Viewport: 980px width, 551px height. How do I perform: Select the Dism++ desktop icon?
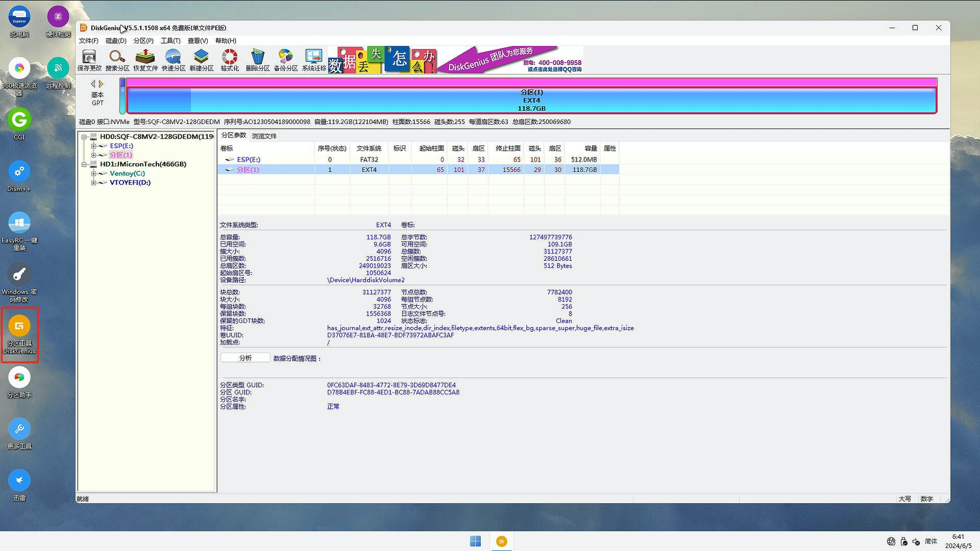click(19, 177)
